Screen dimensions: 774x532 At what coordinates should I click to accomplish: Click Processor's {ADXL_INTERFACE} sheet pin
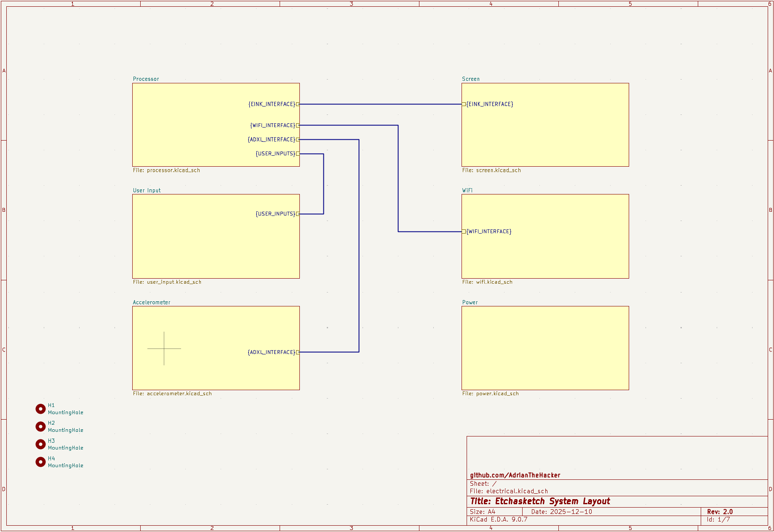click(274, 139)
